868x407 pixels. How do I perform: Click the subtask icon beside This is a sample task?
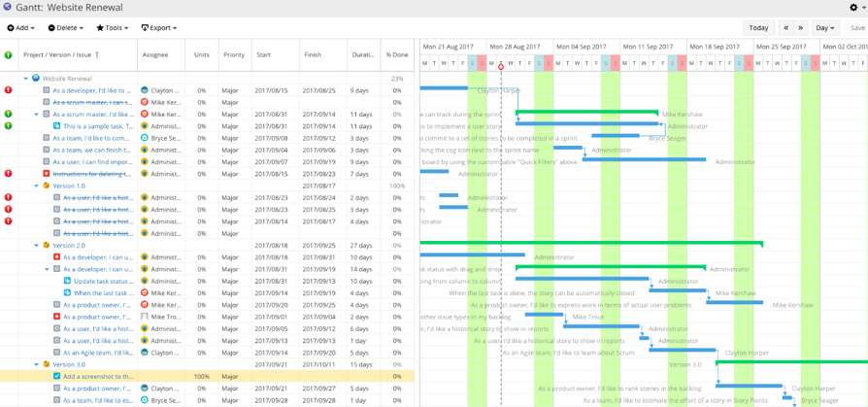56,125
